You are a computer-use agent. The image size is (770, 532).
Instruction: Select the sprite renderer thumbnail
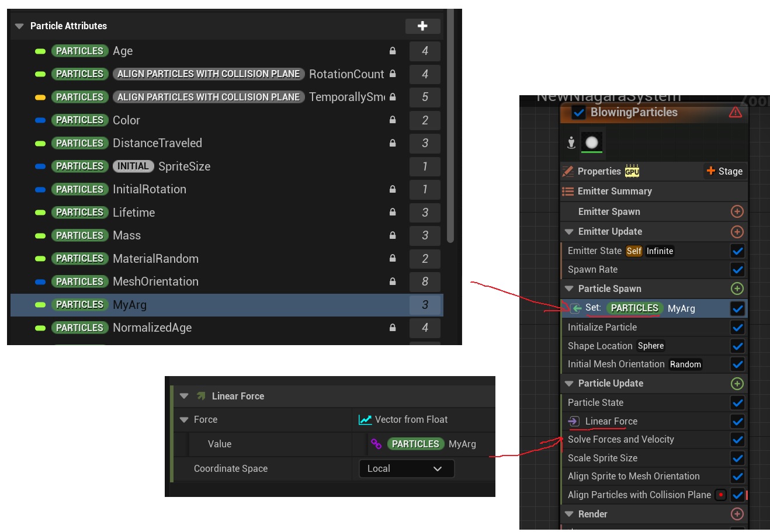pos(592,142)
